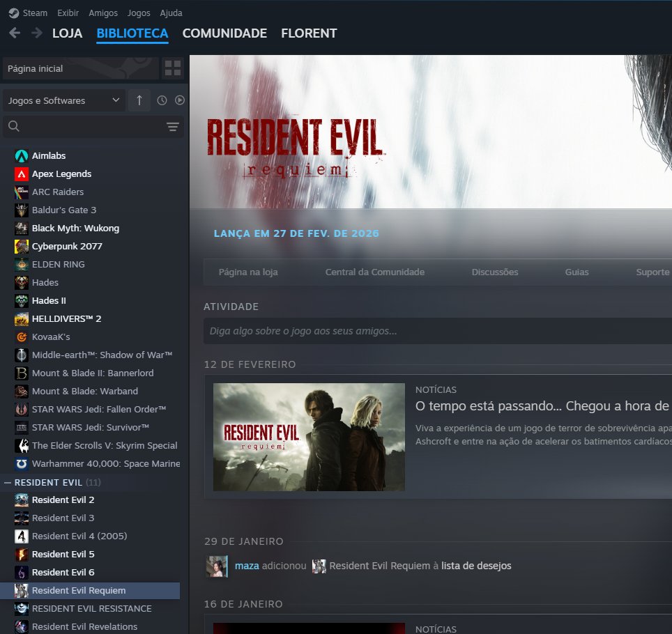Click the ARC Raiders icon

(22, 192)
